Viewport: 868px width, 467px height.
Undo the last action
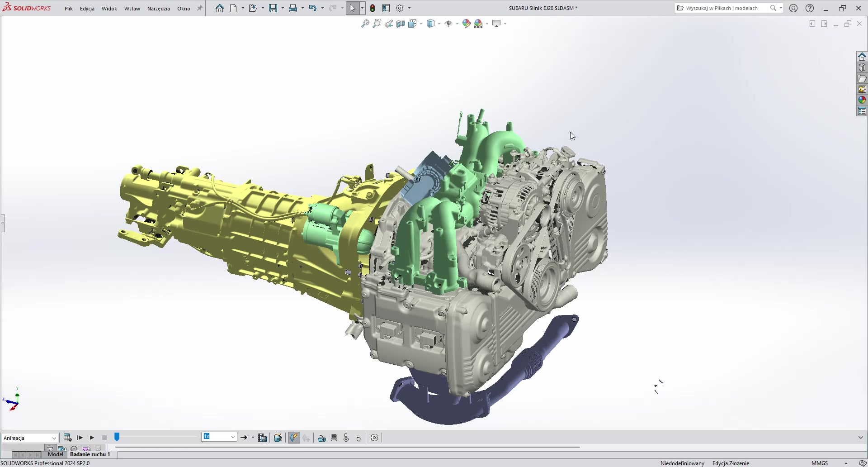click(x=313, y=8)
